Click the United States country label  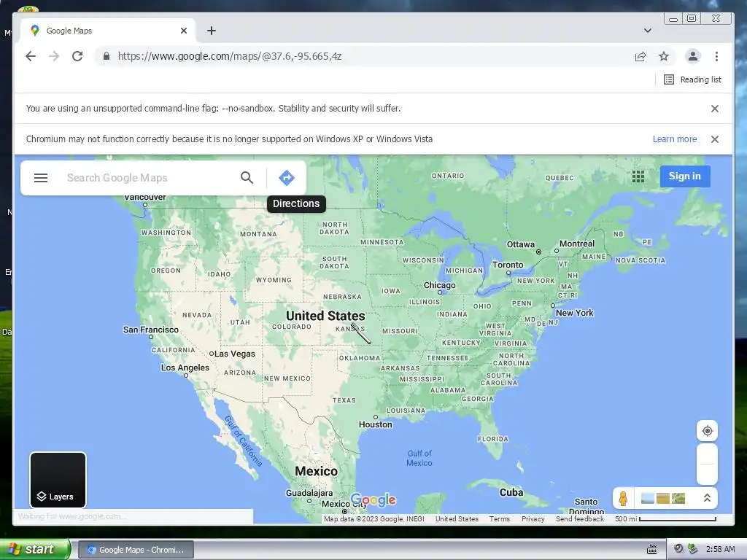point(325,316)
